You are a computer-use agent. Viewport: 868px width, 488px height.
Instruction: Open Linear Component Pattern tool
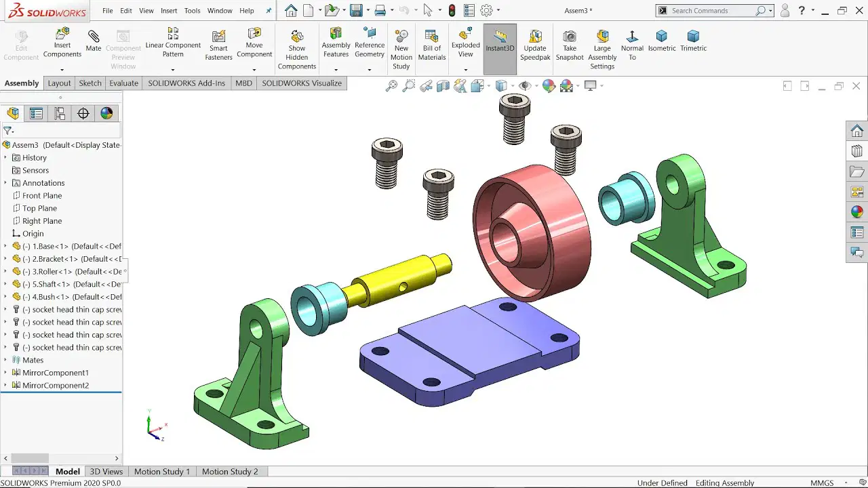[173, 42]
